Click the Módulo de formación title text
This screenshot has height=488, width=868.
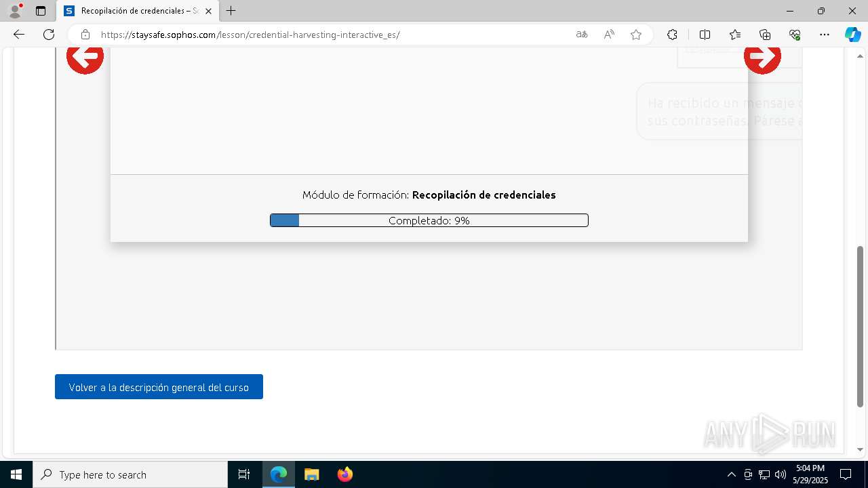coord(429,195)
